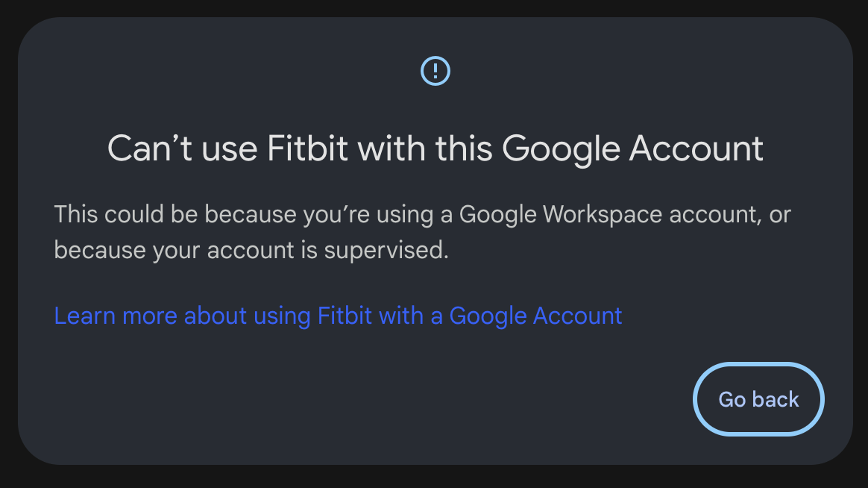The image size is (868, 488).
Task: Click the exclamation alert icon
Action: pyautogui.click(x=435, y=71)
